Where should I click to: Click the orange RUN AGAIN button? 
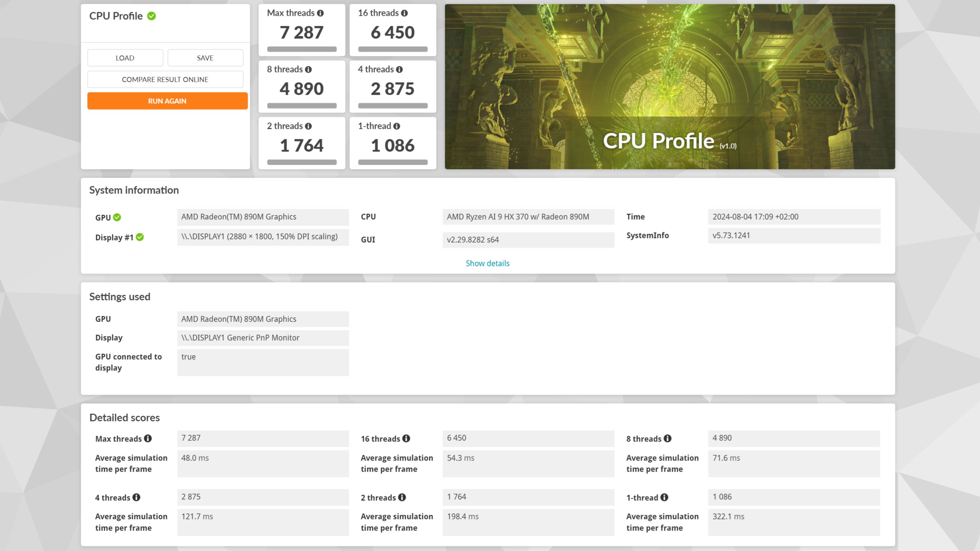pos(167,101)
